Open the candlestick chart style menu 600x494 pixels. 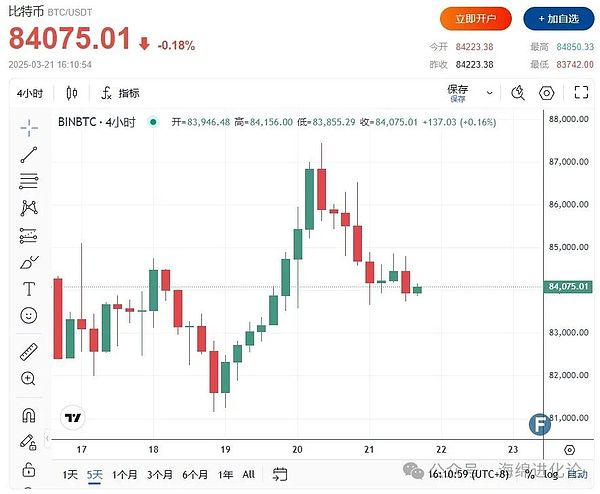(72, 93)
